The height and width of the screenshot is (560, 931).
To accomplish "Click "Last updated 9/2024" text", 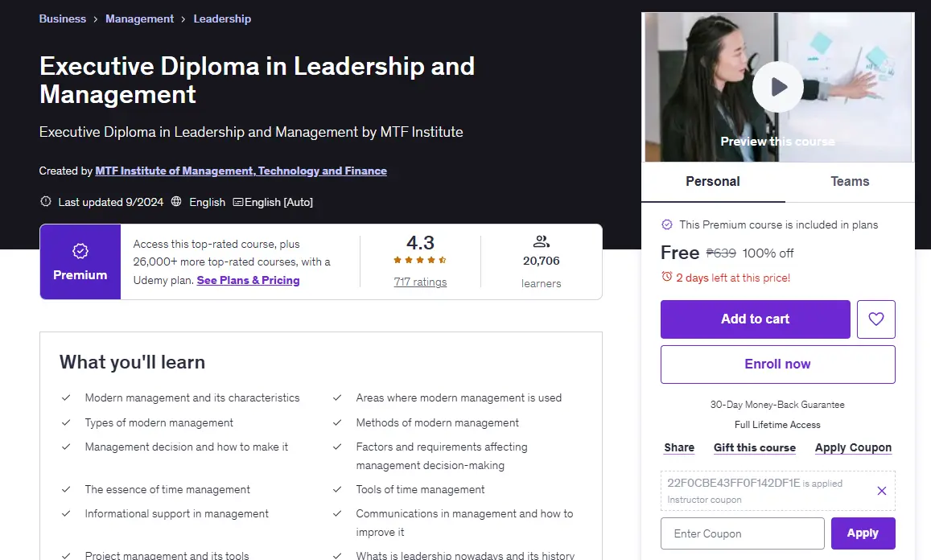I will tap(111, 203).
